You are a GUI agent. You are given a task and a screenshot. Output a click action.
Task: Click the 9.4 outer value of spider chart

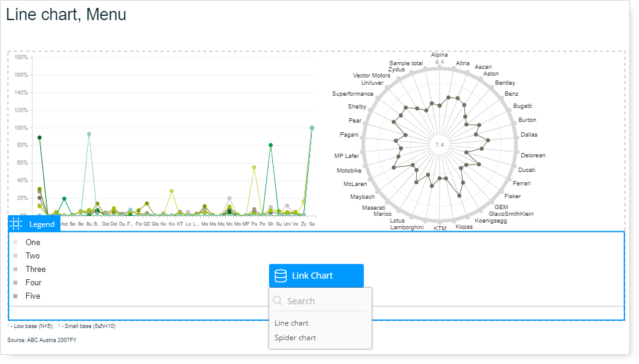[x=439, y=62]
